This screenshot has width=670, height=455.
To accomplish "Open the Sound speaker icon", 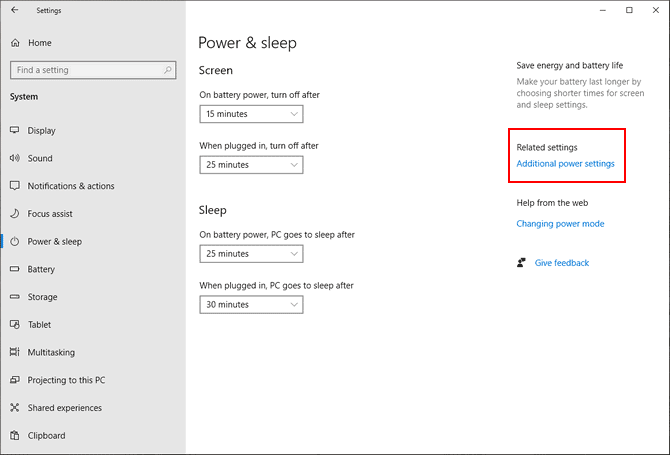I will tap(15, 158).
